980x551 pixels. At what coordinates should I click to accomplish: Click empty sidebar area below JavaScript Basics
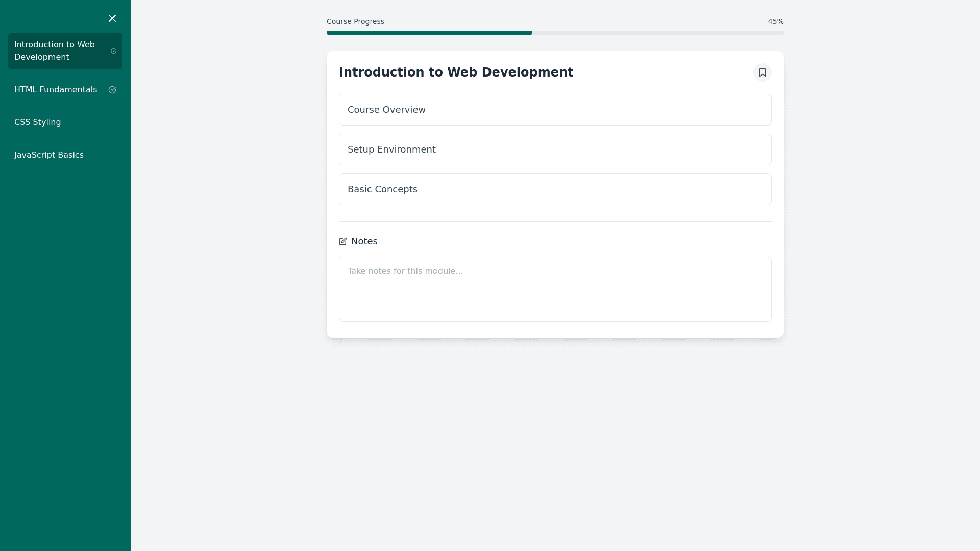coord(65,332)
